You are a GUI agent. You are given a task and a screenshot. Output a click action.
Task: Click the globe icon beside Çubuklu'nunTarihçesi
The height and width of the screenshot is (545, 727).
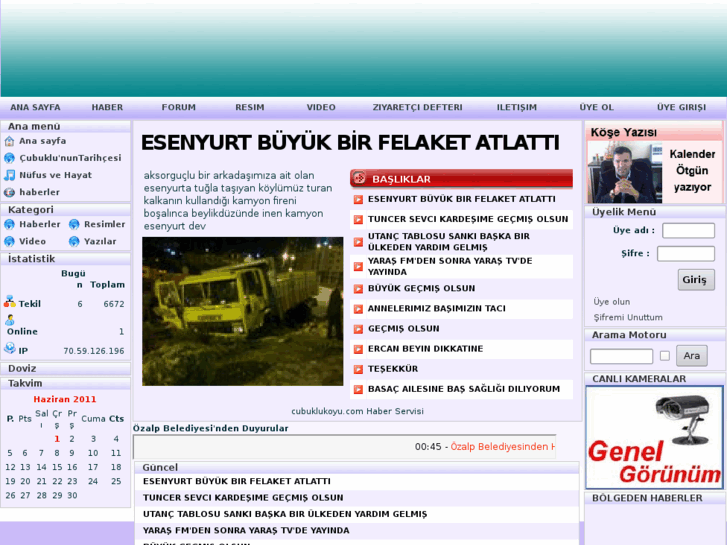pos(9,158)
